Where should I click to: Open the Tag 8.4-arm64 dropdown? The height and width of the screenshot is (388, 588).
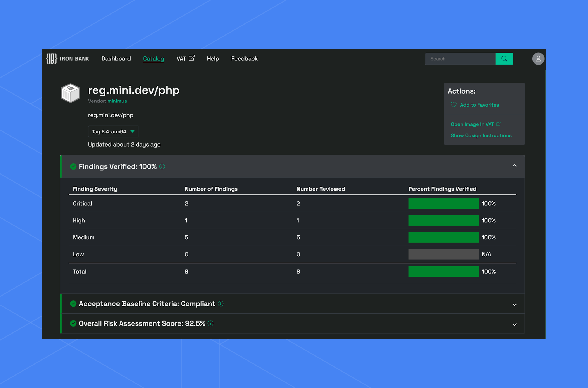pos(113,132)
